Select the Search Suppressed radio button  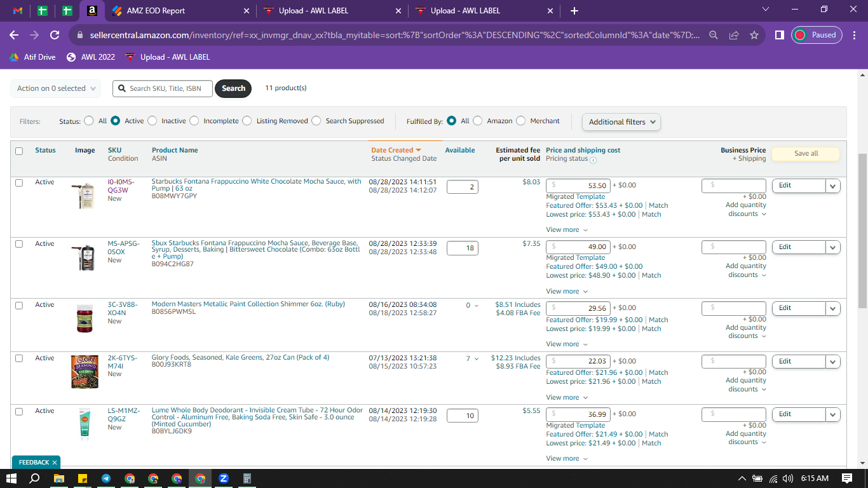(x=316, y=121)
